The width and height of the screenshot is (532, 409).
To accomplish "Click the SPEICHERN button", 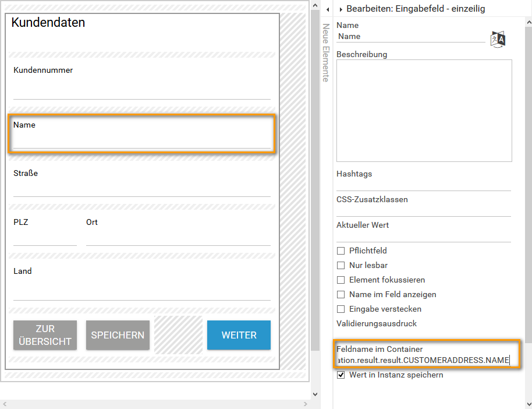I will click(x=118, y=336).
